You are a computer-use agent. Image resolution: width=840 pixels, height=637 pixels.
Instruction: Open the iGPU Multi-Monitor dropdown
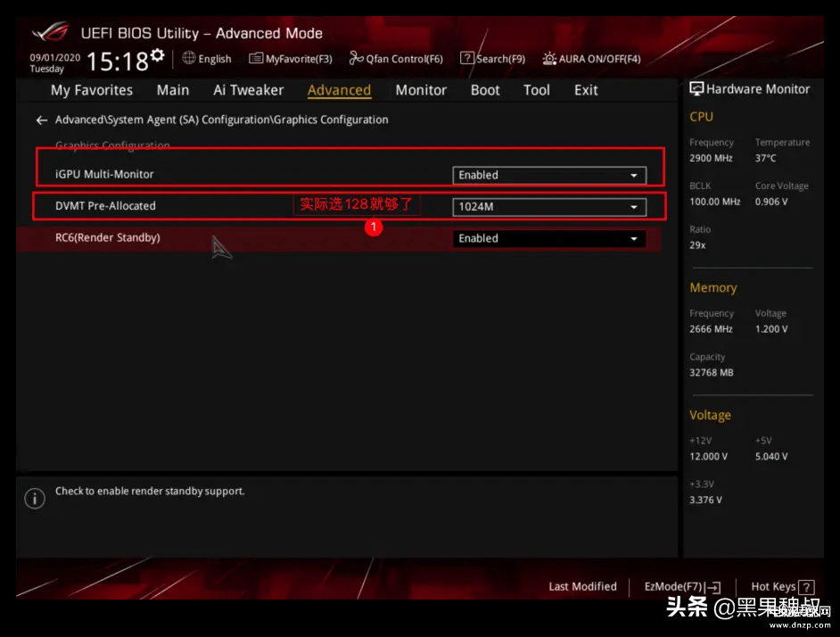click(x=549, y=176)
